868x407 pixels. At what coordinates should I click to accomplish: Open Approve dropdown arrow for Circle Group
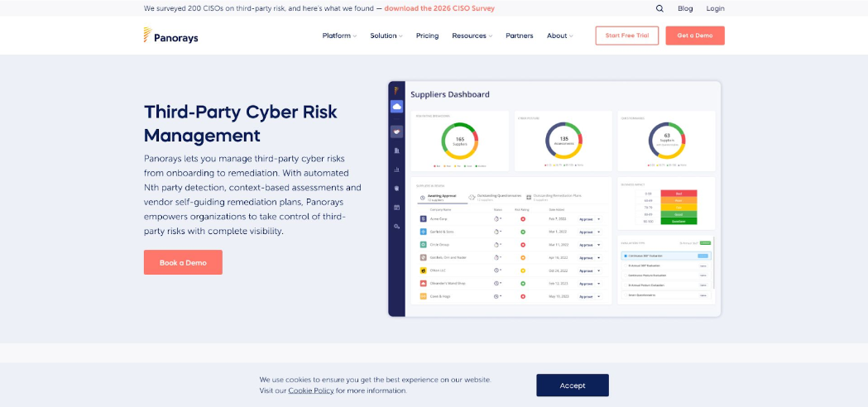tap(598, 245)
